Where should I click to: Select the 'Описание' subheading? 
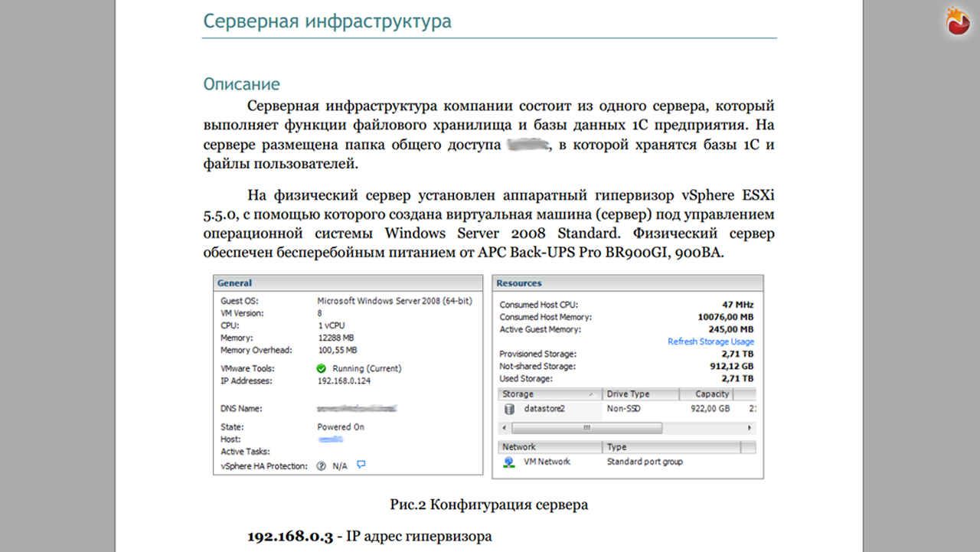coord(242,84)
